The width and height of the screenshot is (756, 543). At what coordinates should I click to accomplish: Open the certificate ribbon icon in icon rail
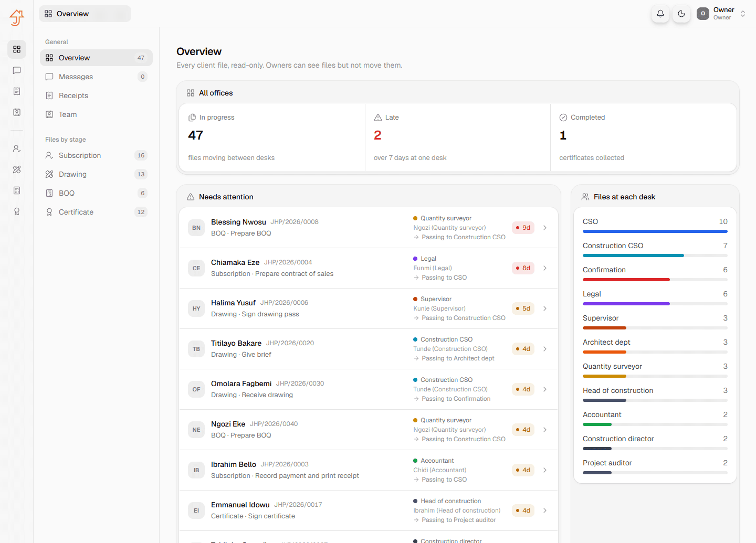coord(17,211)
